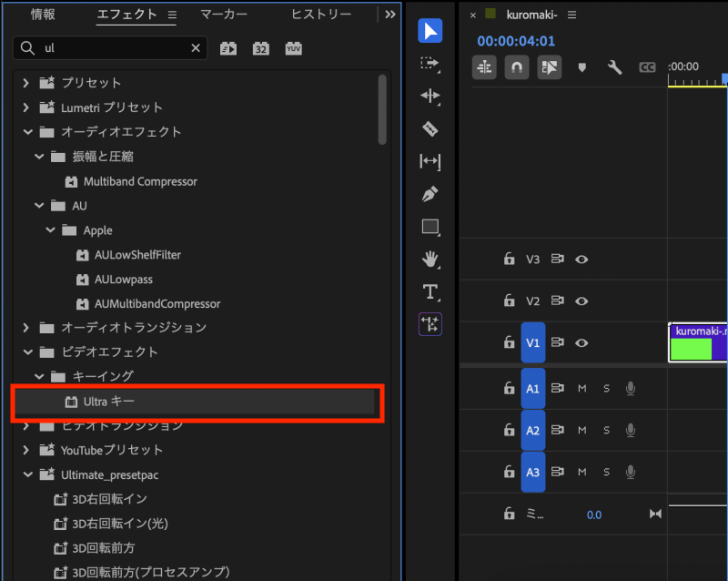Collapse the Ultimate_presetpac folder
Image resolution: width=728 pixels, height=581 pixels.
pyautogui.click(x=27, y=474)
